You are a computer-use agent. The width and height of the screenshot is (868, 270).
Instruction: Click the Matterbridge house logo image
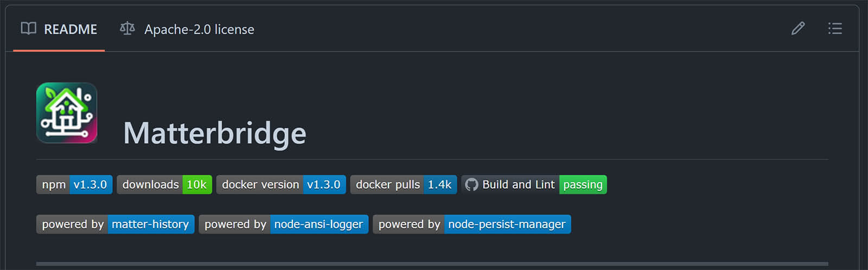(67, 113)
